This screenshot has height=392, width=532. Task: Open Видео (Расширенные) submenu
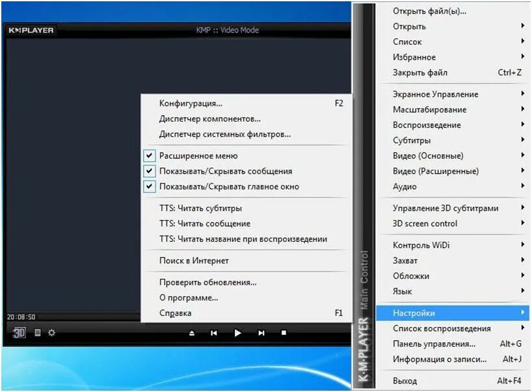pos(453,171)
